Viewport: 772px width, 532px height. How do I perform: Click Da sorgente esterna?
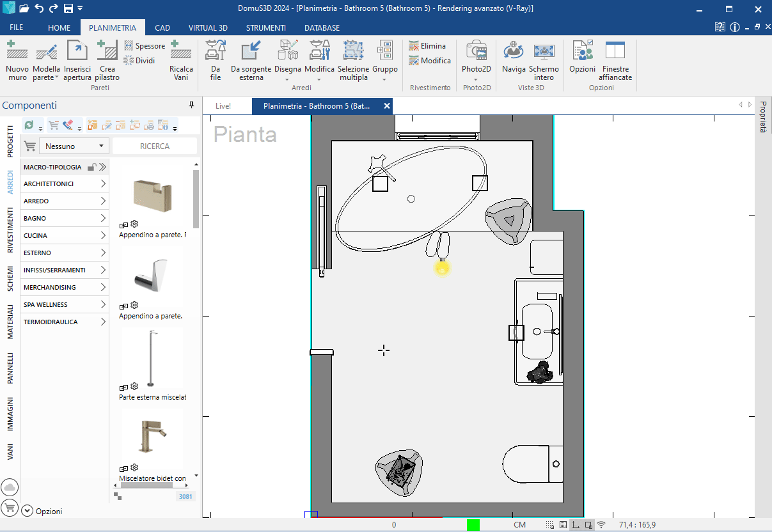click(251, 60)
